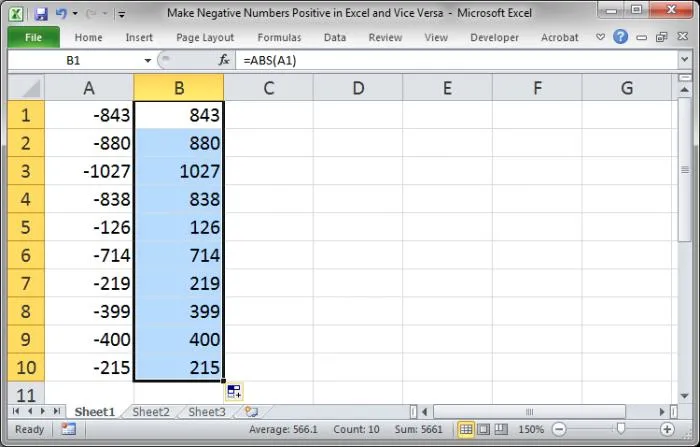700x447 pixels.
Task: Open the File tab
Action: click(x=33, y=38)
